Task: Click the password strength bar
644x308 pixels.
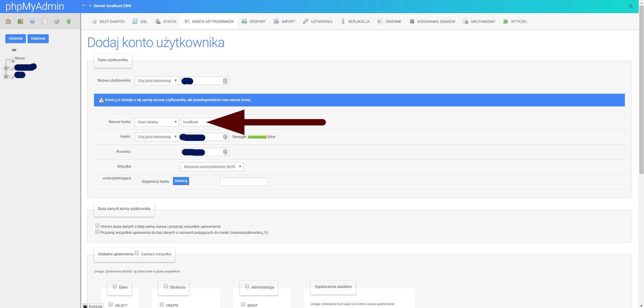Action: (x=257, y=137)
